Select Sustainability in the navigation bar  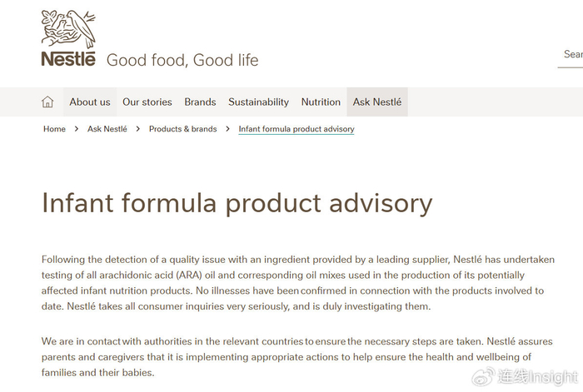pos(258,102)
